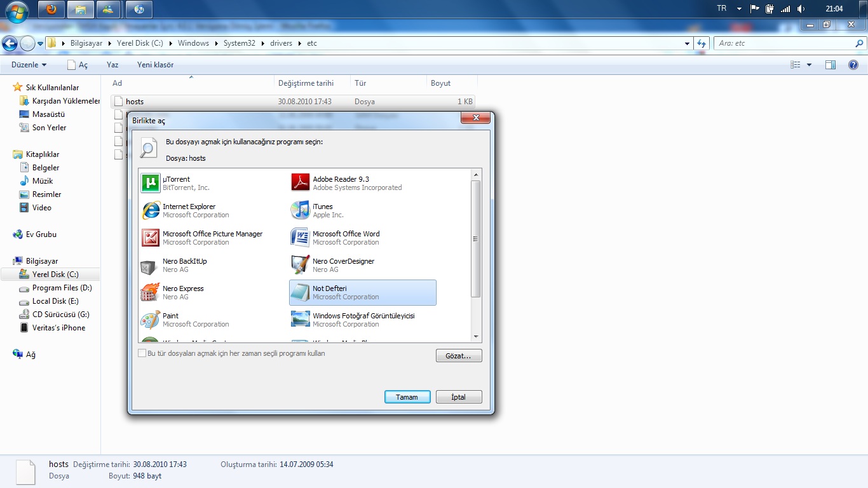Click clock showing 21:04

tap(834, 9)
